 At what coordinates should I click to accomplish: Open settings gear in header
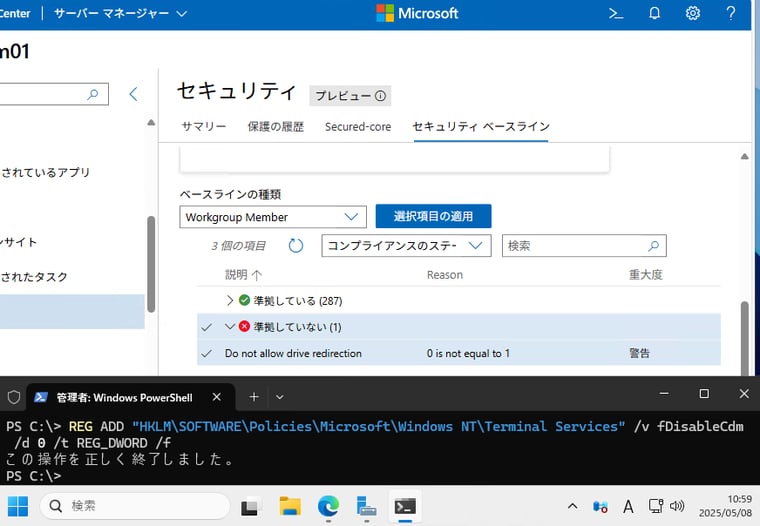tap(693, 13)
